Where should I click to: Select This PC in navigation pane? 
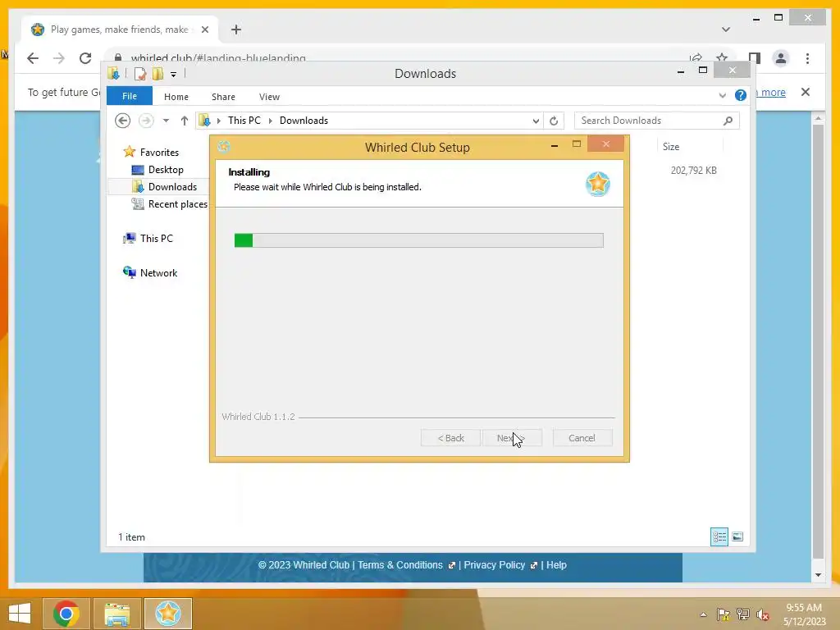point(157,239)
